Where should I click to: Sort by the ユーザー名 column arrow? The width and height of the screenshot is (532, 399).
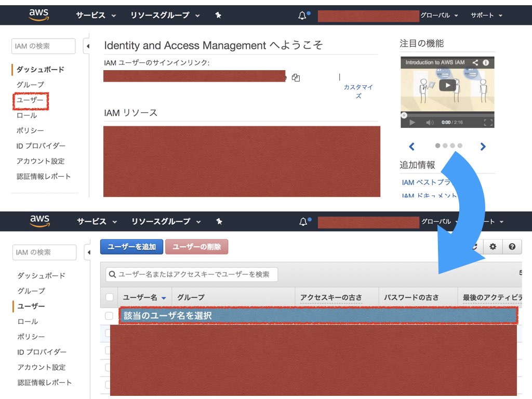164,298
